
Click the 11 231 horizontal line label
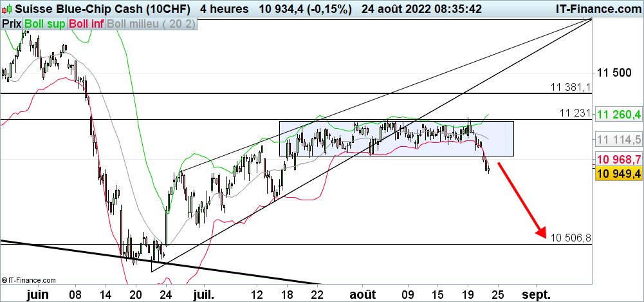coord(575,113)
